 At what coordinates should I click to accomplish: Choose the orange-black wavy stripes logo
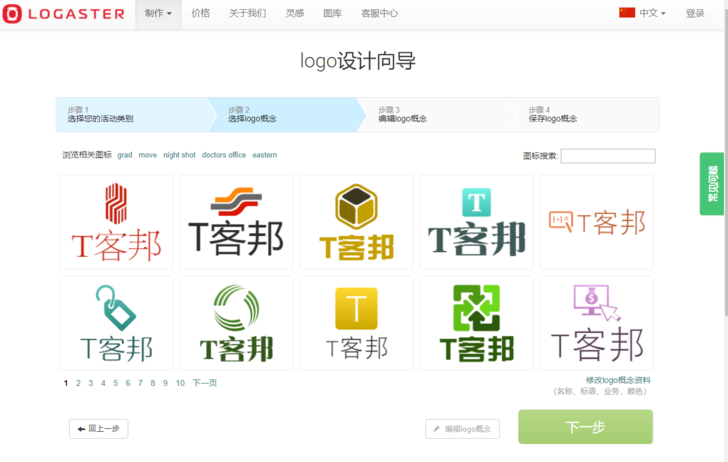tap(236, 222)
